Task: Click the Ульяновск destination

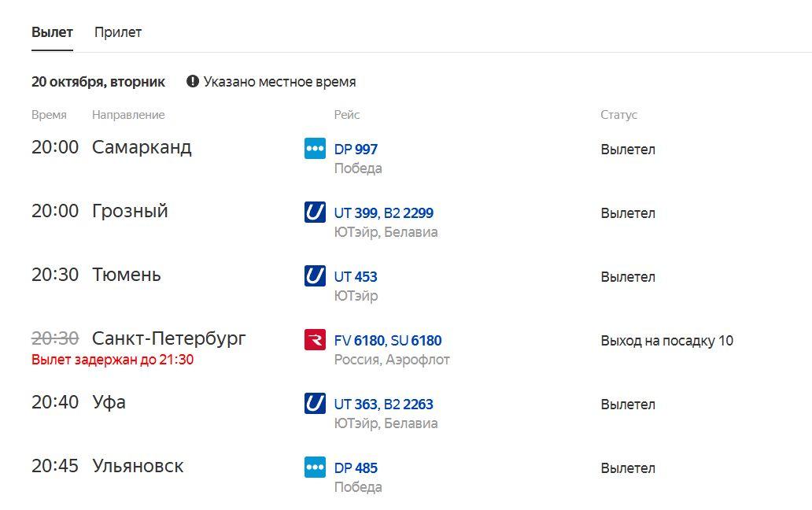Action: (x=138, y=466)
